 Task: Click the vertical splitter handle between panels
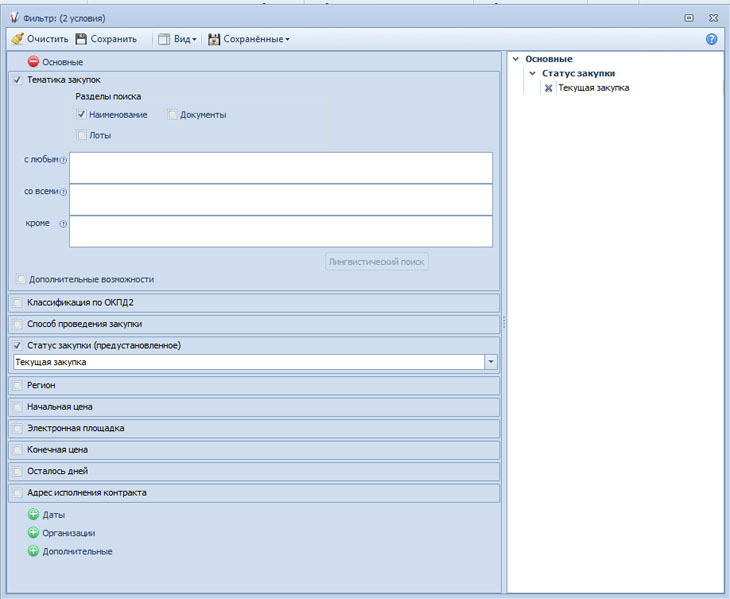pos(503,322)
